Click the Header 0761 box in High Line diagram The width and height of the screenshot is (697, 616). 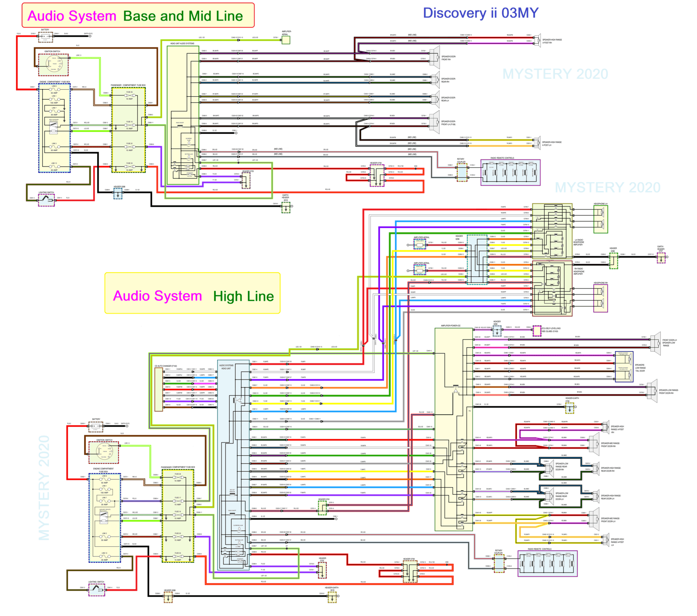pyautogui.click(x=322, y=508)
